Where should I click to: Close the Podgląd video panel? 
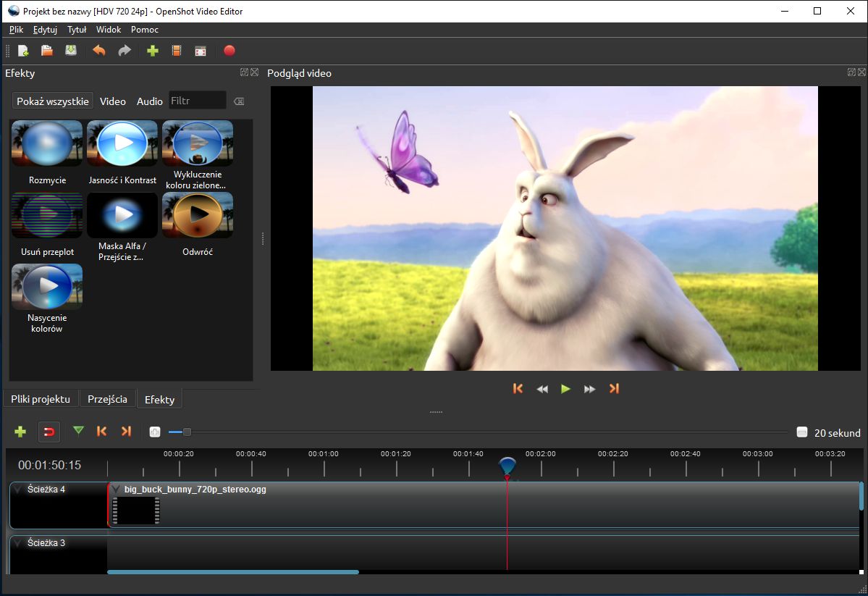pyautogui.click(x=862, y=72)
